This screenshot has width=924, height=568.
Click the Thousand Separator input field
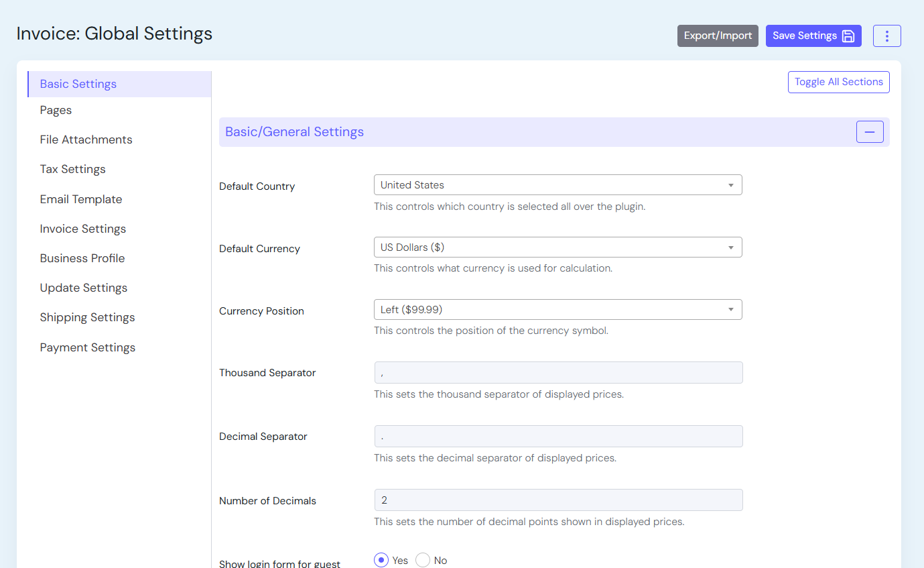(557, 373)
